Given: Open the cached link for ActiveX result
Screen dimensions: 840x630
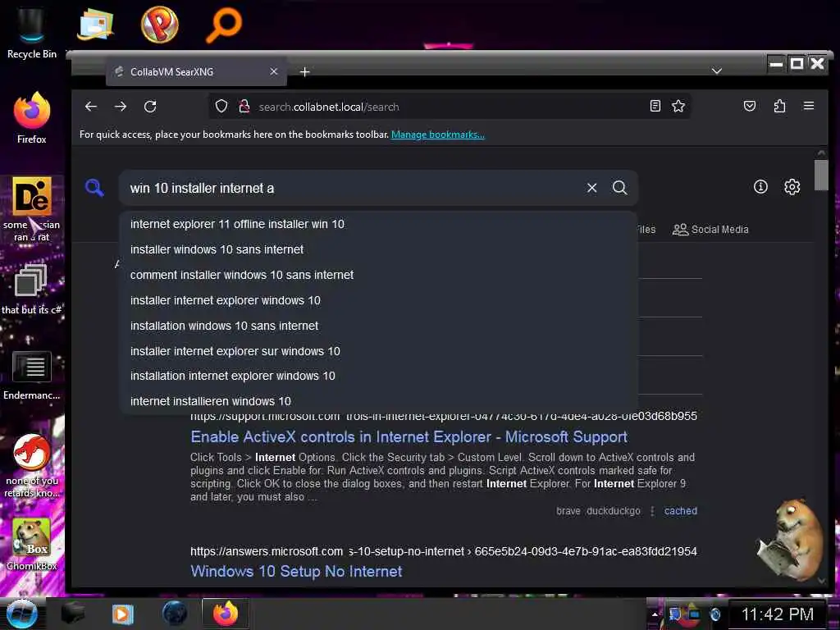Looking at the screenshot, I should 680,511.
